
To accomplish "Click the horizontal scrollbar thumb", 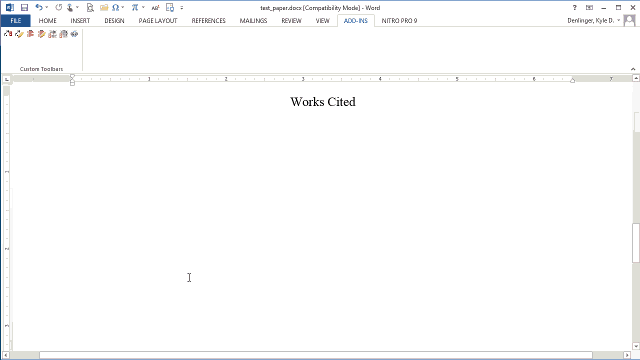I will tap(316, 355).
